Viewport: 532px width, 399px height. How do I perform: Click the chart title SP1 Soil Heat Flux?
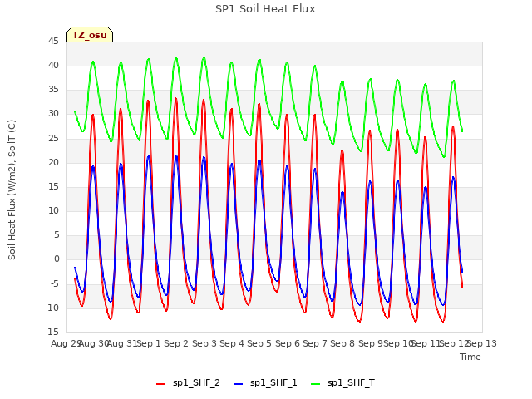click(265, 9)
